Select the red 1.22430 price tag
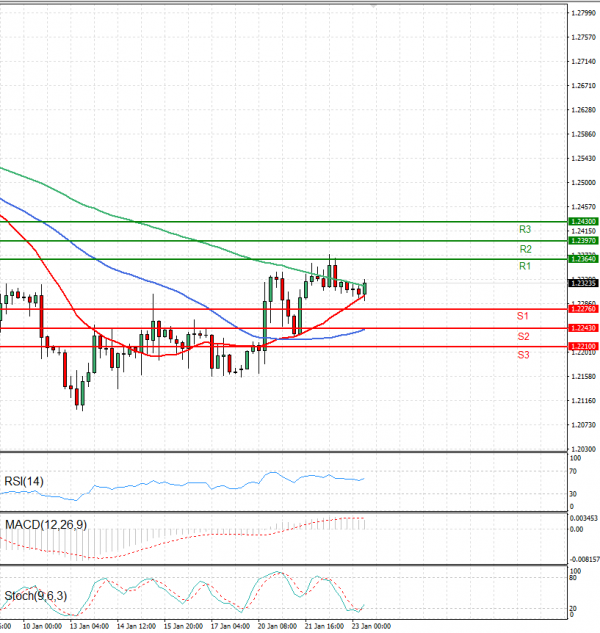 pyautogui.click(x=583, y=328)
